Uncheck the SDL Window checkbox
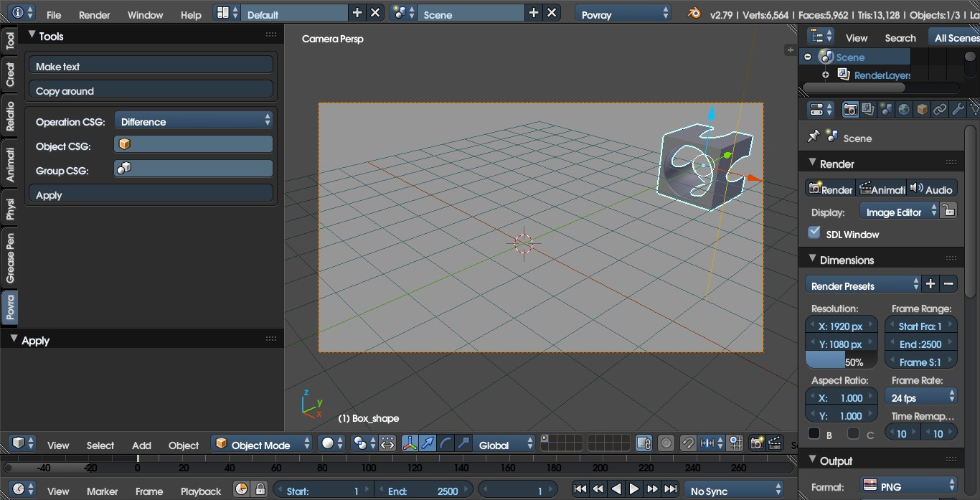The width and height of the screenshot is (980, 500). (814, 232)
